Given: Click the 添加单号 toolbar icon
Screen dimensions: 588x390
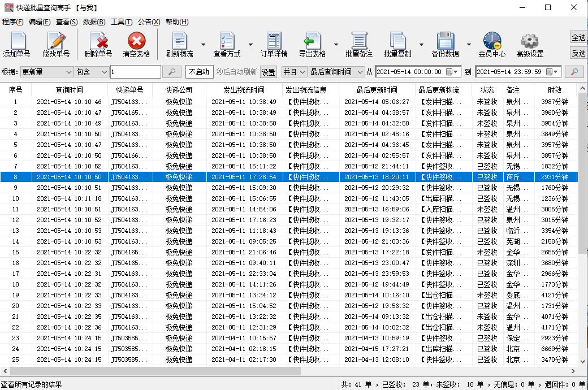Looking at the screenshot, I should [18, 41].
